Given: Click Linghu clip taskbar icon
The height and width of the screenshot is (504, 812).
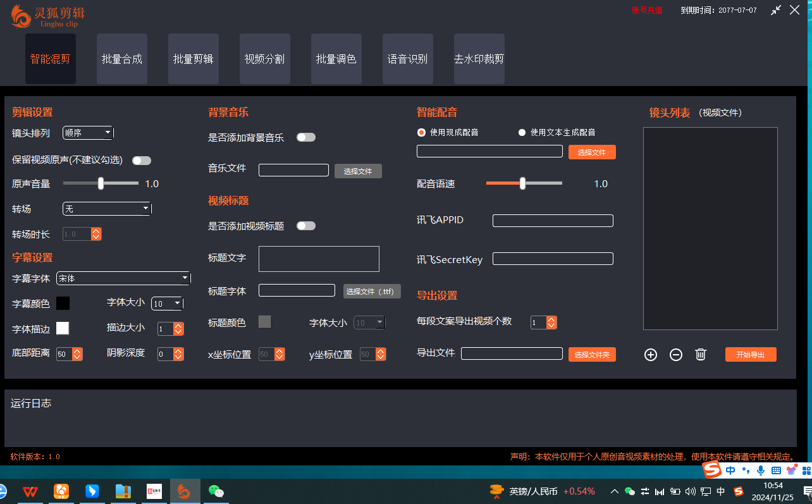Looking at the screenshot, I should click(185, 491).
